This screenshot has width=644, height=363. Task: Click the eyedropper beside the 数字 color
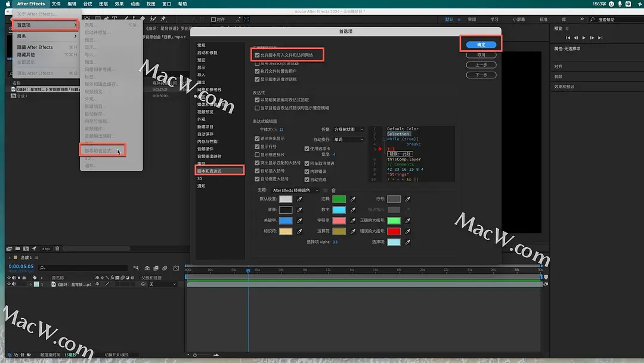tap(353, 210)
